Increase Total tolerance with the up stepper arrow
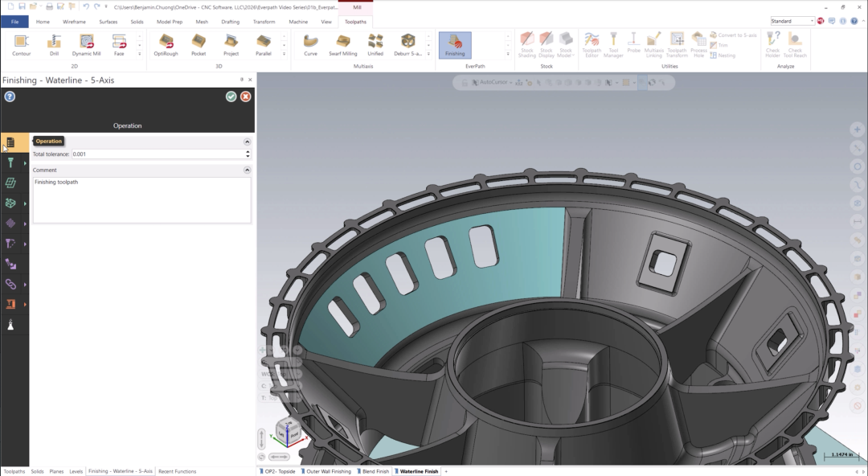This screenshot has width=868, height=476. [248, 152]
